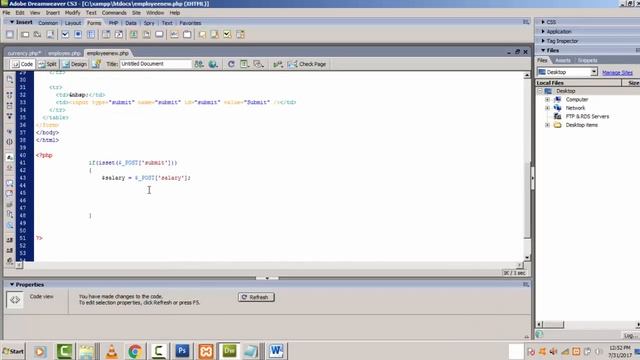Screen dimensions: 640x360
Task: Open the Commands menu
Action: tap(114, 13)
